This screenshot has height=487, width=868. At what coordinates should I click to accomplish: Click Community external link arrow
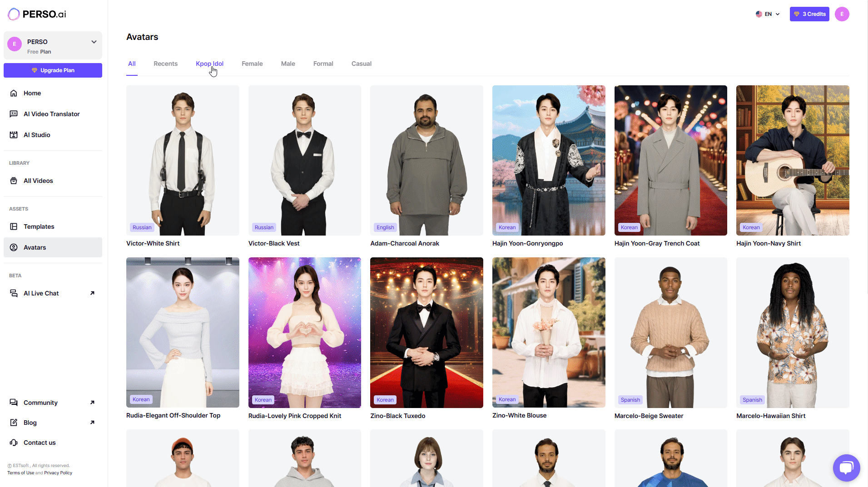coord(92,403)
